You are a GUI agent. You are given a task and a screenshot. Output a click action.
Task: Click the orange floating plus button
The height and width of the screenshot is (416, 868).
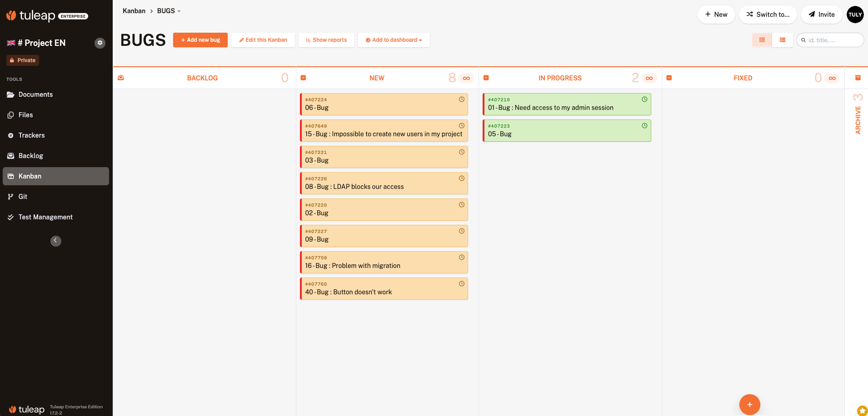click(749, 404)
